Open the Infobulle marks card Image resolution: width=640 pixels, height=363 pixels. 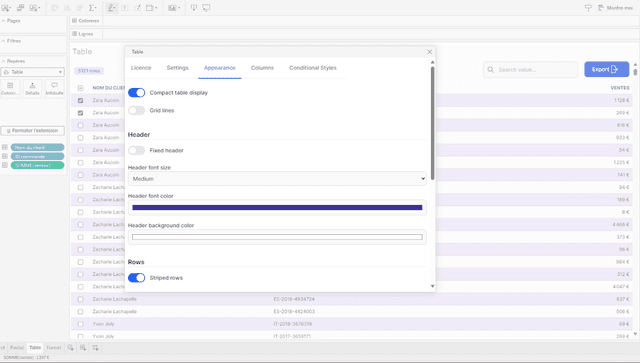point(54,89)
